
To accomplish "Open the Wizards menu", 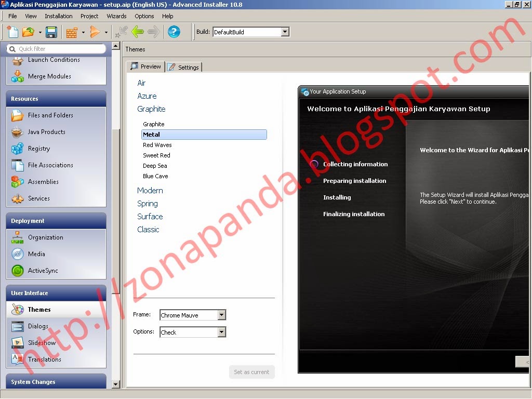I will tap(116, 16).
